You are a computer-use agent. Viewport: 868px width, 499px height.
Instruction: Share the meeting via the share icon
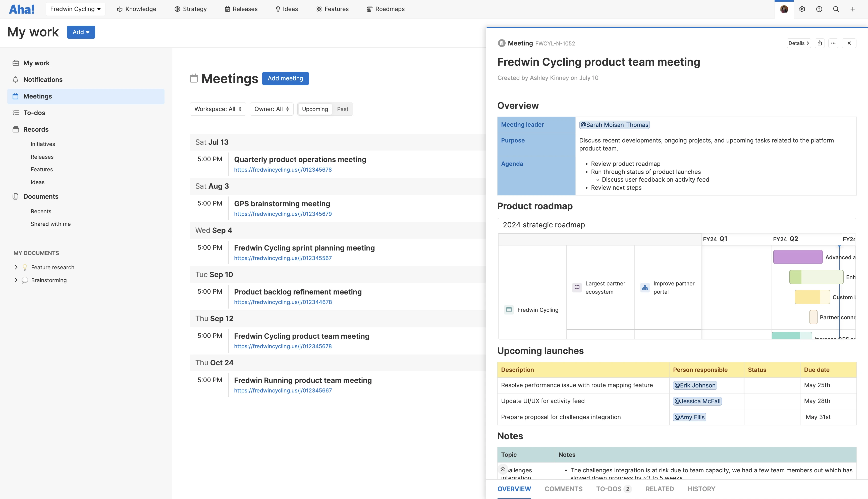820,43
